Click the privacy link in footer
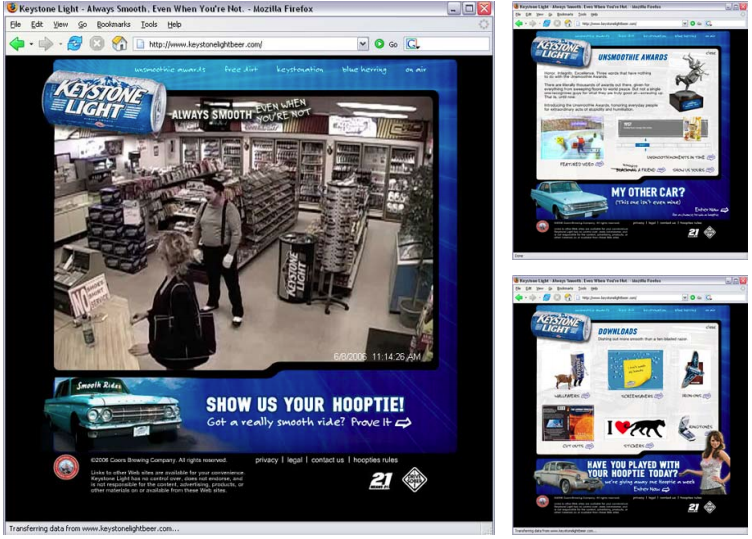Viewport: 752px width, 539px height. 267,460
